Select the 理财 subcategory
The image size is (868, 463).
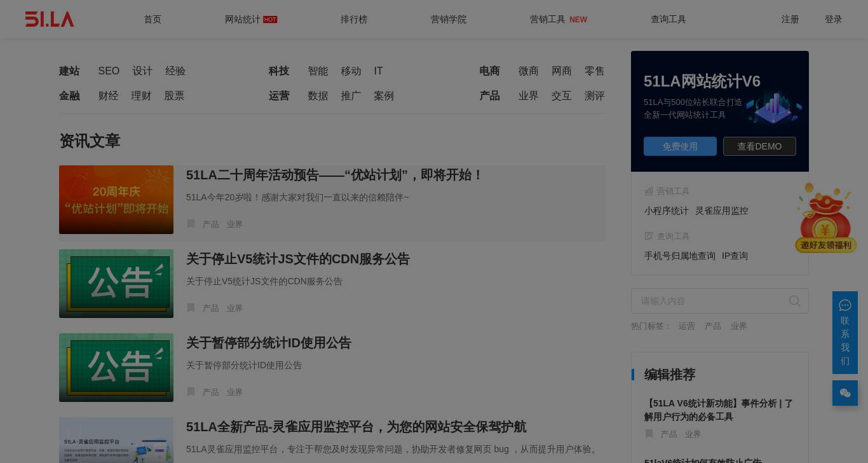coord(141,96)
